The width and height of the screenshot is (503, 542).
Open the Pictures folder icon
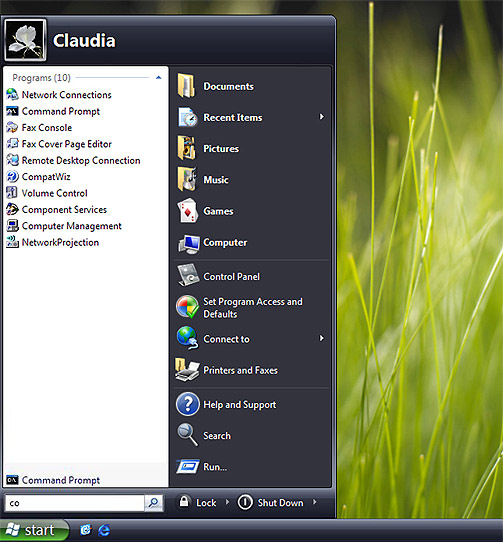(x=187, y=148)
